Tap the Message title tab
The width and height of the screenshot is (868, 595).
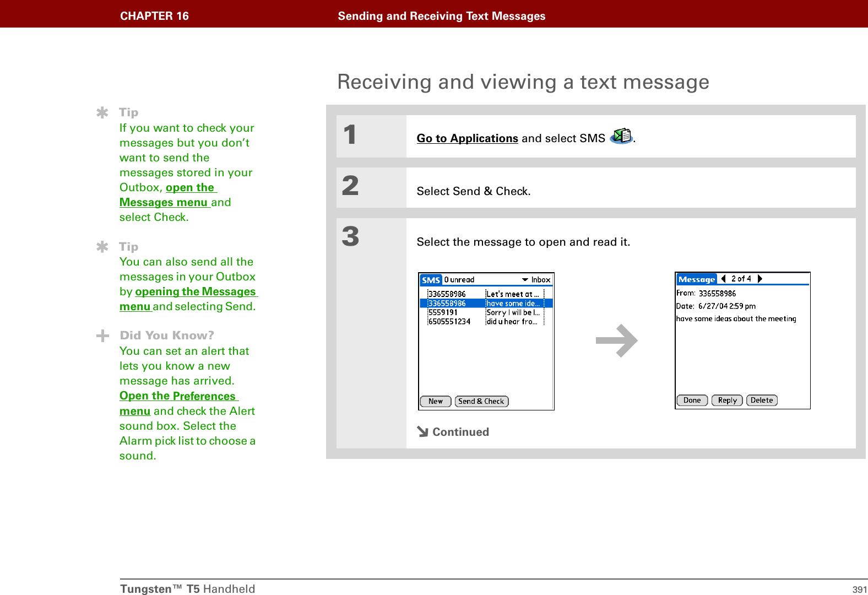tap(697, 279)
